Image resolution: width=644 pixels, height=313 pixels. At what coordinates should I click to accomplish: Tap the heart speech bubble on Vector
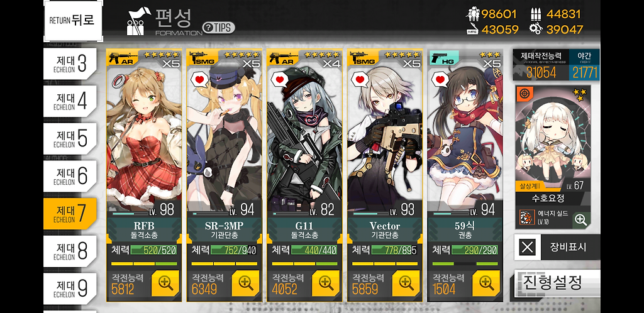tap(361, 79)
